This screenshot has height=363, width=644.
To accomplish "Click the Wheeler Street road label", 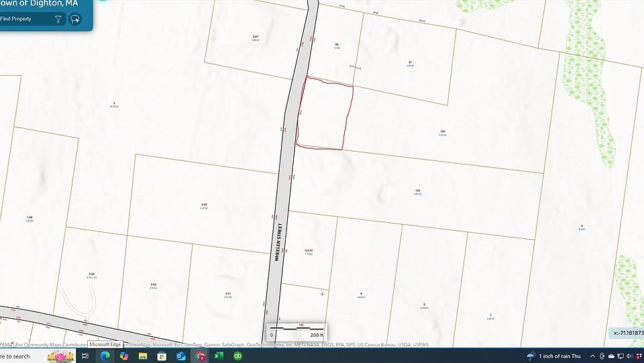I will 278,242.
